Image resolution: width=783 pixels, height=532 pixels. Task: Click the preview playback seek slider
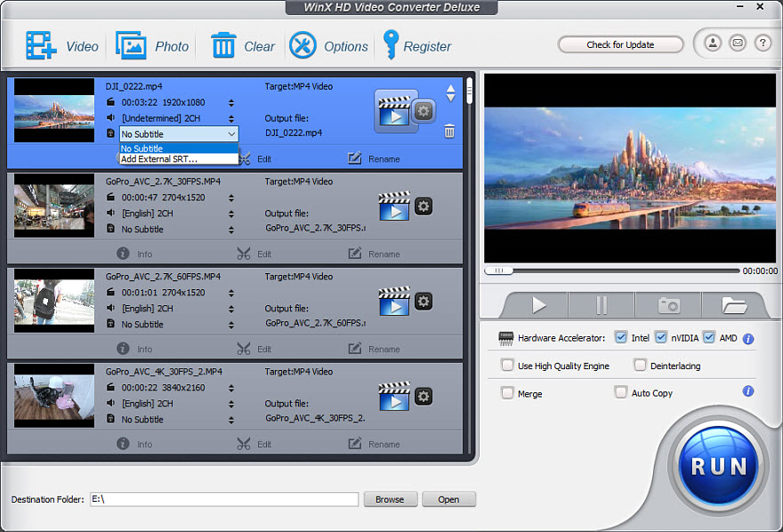[x=614, y=270]
